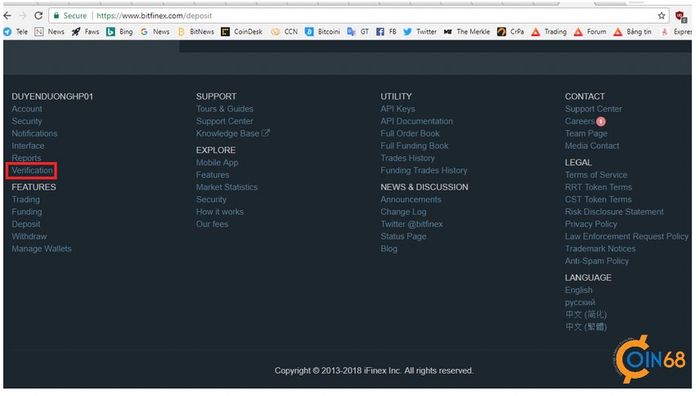Open the Full Funding Book link

(x=414, y=146)
